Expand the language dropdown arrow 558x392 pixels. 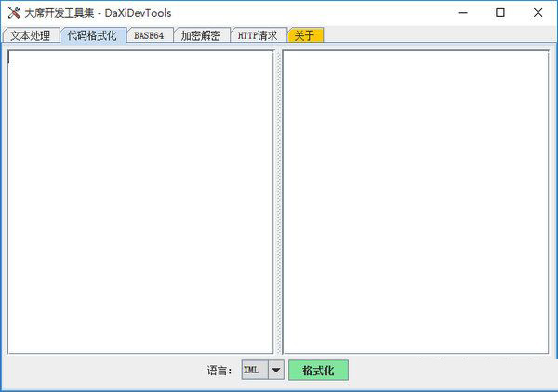(276, 370)
